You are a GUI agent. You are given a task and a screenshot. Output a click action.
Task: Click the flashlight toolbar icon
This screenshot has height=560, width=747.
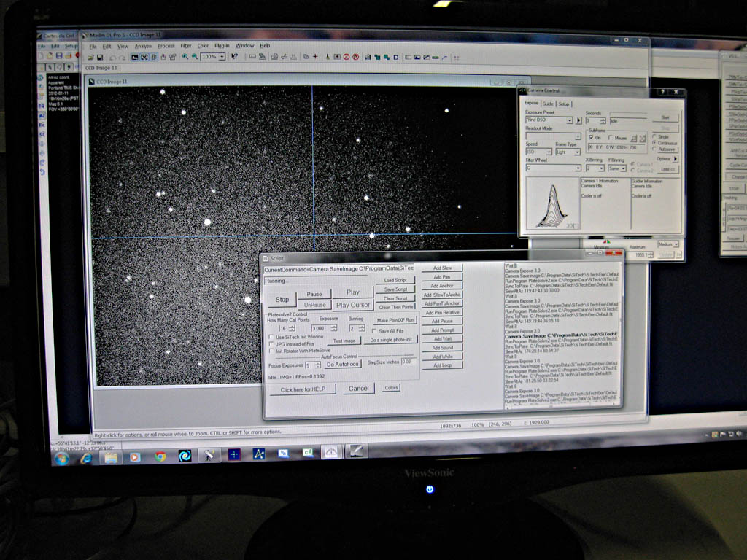click(328, 57)
